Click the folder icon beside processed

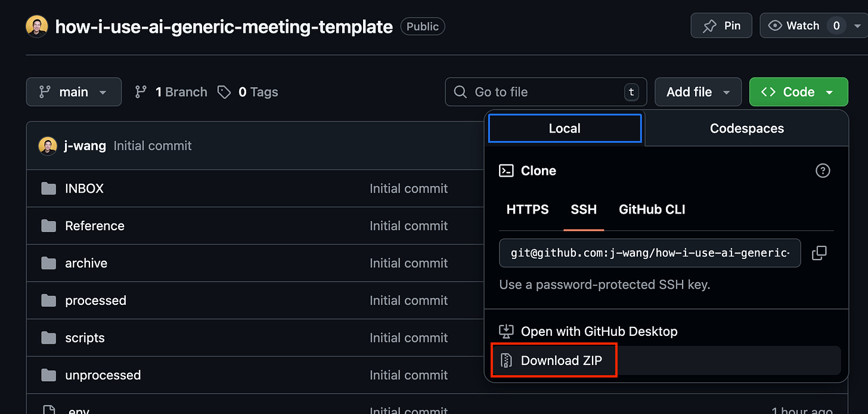pos(48,301)
